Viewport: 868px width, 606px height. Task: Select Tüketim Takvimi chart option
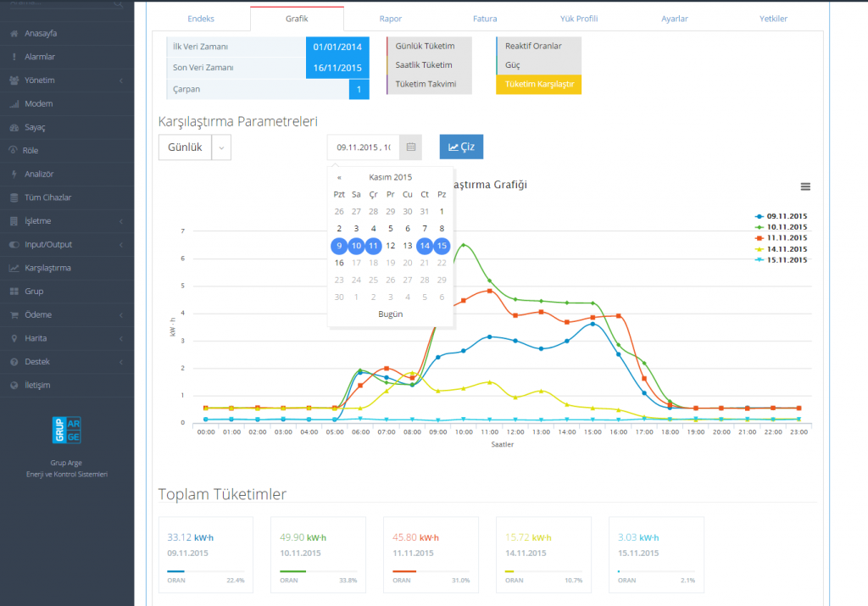tap(429, 84)
